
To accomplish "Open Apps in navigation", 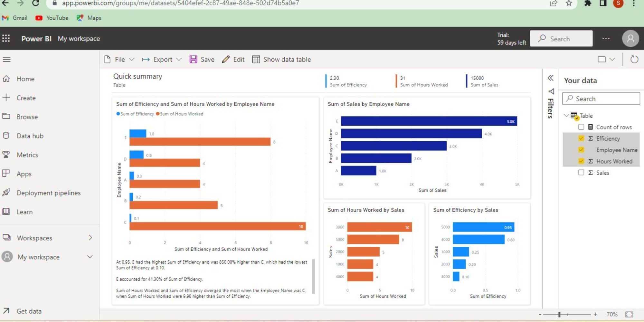I will [24, 174].
